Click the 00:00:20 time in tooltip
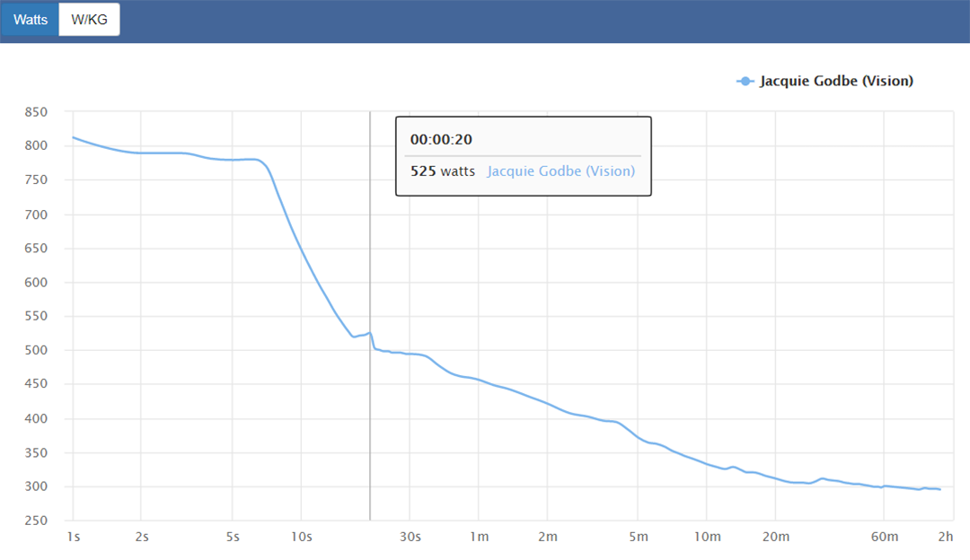 (441, 139)
